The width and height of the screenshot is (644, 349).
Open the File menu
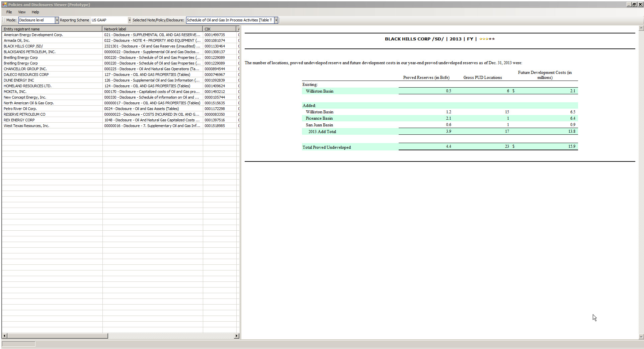point(9,12)
